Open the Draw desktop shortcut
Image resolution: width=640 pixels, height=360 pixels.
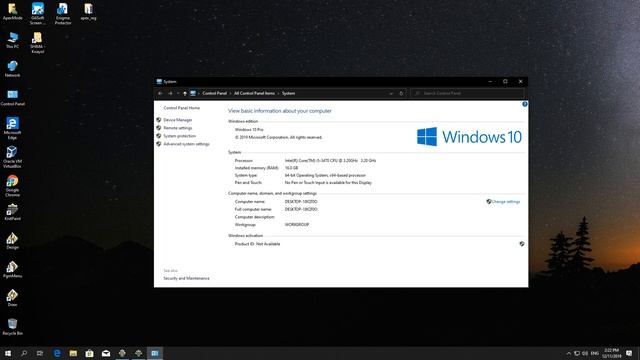coord(12,298)
